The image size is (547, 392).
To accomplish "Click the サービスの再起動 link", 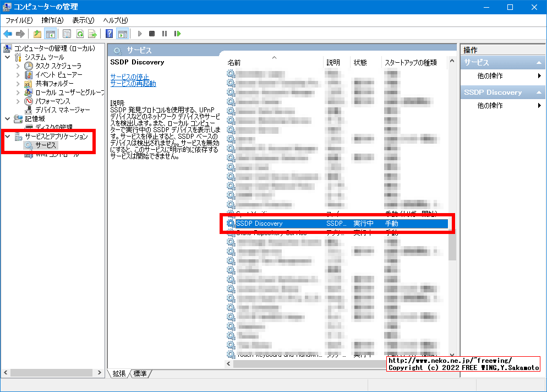I will 132,84.
